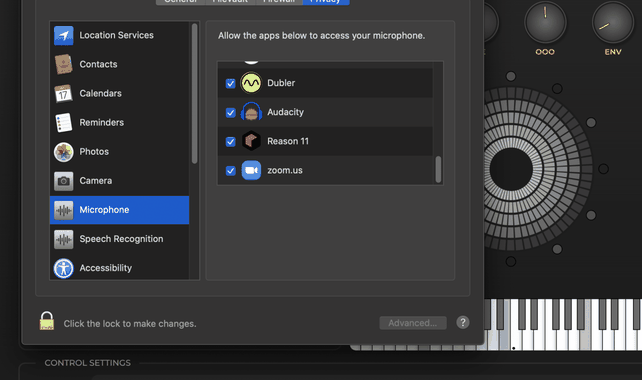Click the zoom.us camera app icon
This screenshot has width=642, height=380.
click(251, 170)
